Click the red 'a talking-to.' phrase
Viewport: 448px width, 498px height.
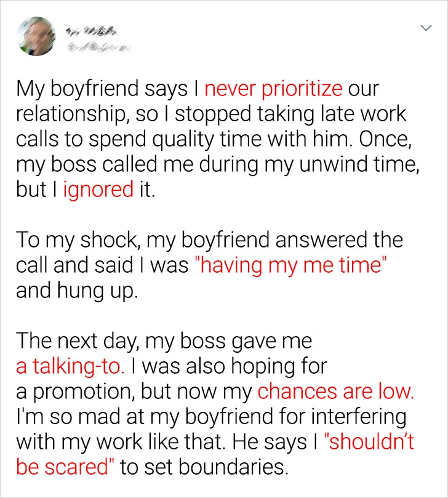71,366
